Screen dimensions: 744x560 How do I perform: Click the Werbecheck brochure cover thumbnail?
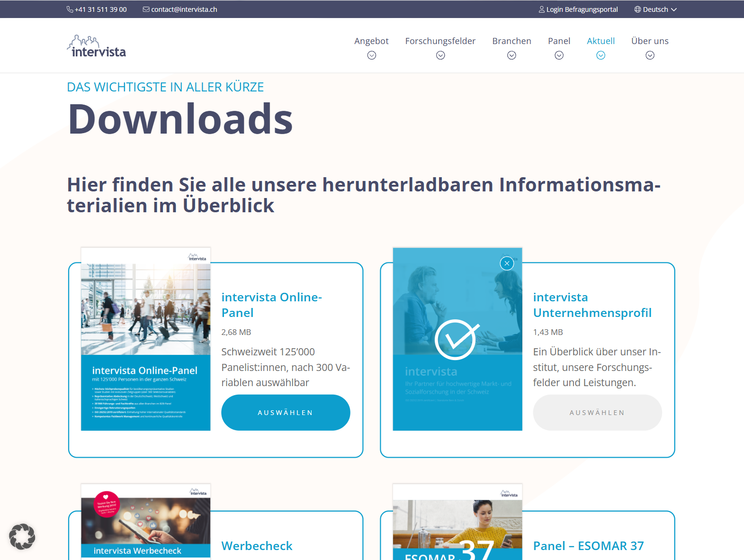(x=146, y=522)
